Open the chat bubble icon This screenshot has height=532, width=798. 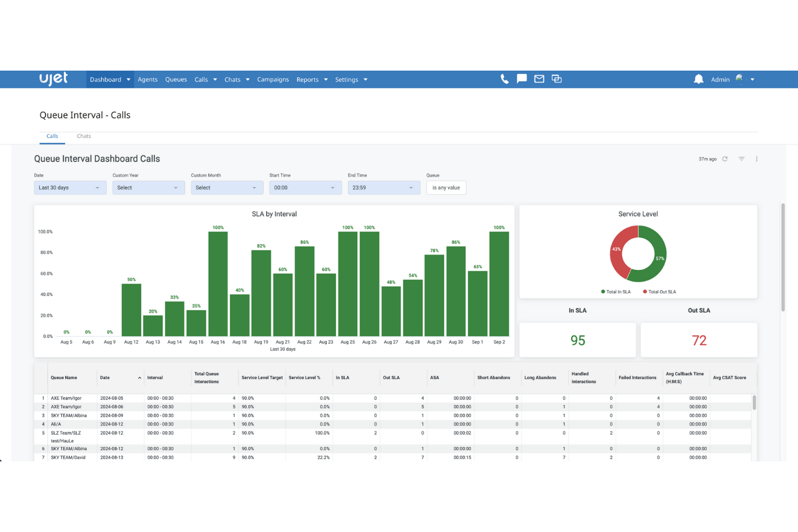521,79
